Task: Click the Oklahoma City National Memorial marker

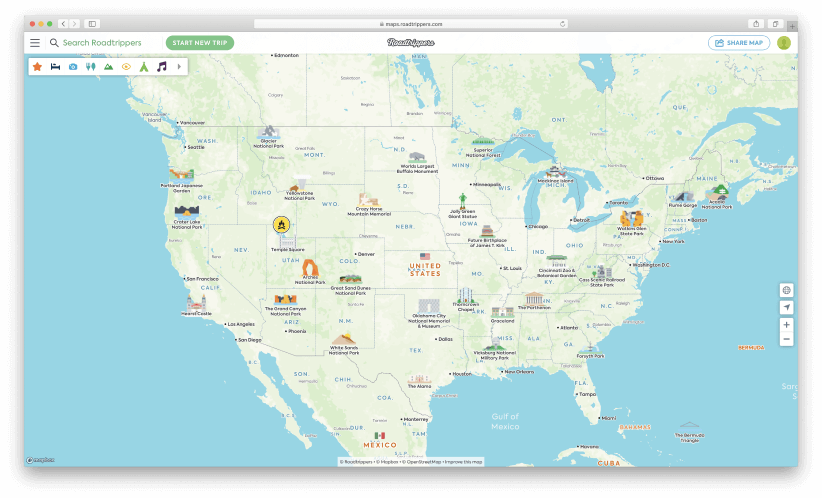Action: coord(429,306)
